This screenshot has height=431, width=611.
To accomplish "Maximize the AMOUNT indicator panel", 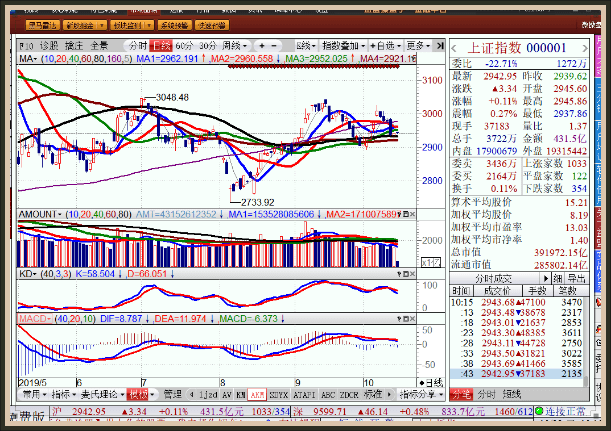I will pos(406,214).
